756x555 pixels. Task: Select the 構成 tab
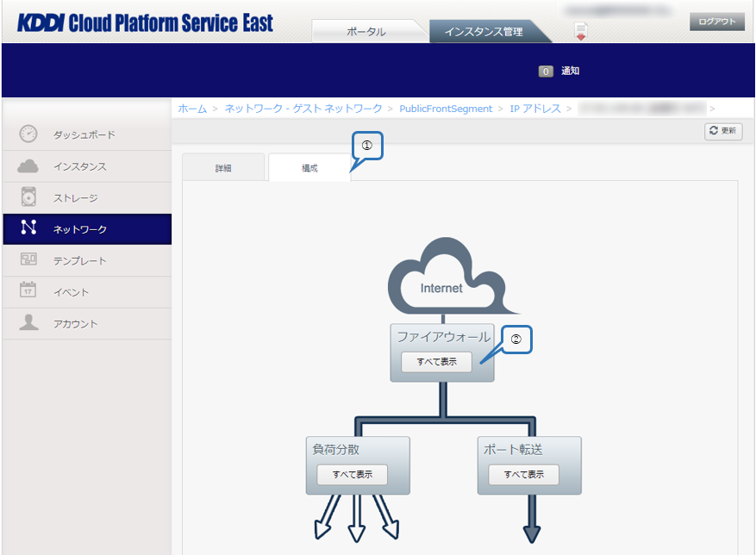tap(309, 168)
